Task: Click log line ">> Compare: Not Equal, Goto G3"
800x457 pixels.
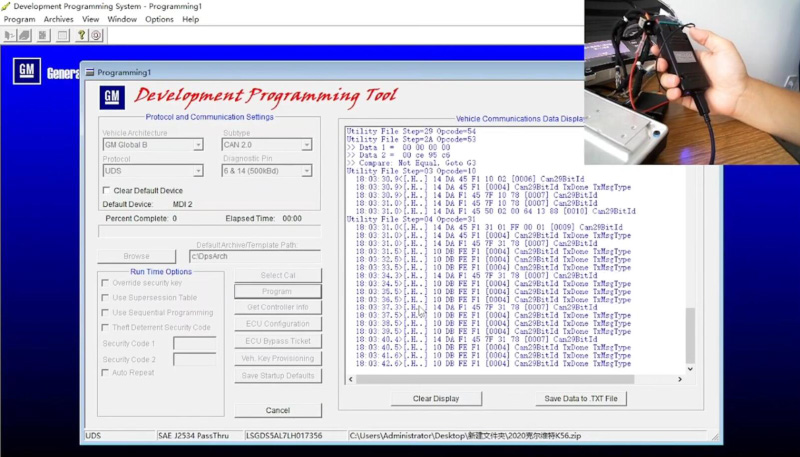Action: (x=411, y=163)
